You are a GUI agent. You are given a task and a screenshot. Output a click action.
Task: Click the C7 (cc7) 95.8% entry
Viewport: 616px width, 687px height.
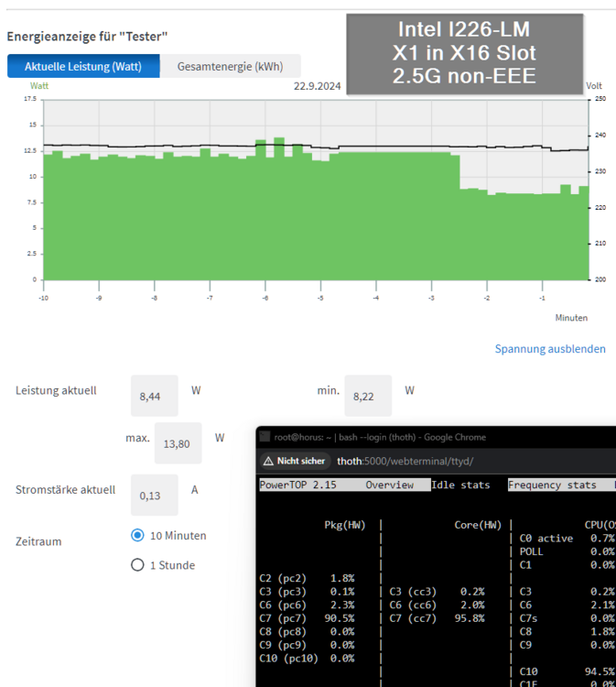tap(437, 618)
